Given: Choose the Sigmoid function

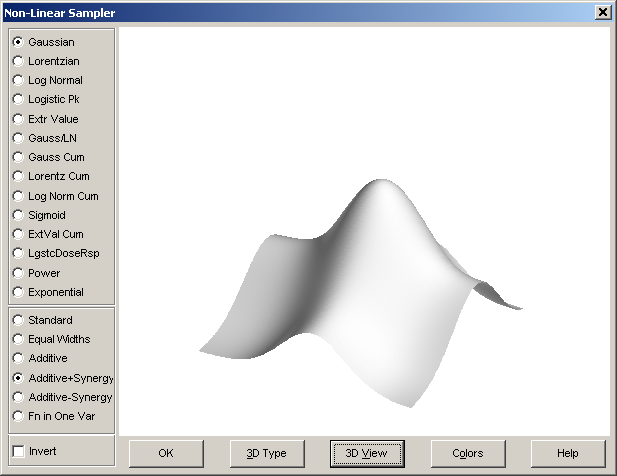Looking at the screenshot, I should pyautogui.click(x=39, y=215).
